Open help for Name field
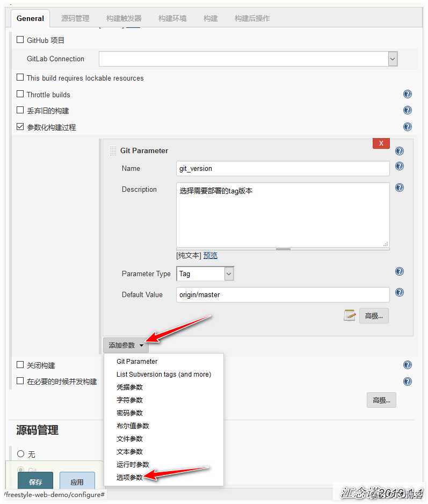 [x=400, y=166]
